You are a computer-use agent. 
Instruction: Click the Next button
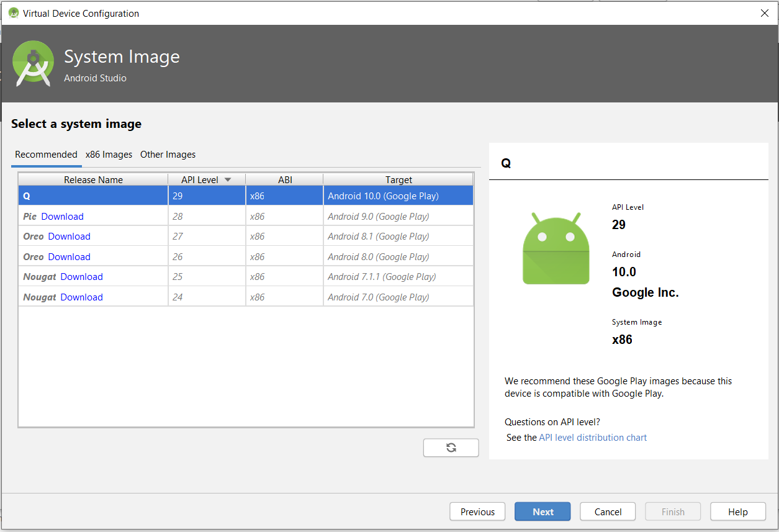click(x=543, y=512)
